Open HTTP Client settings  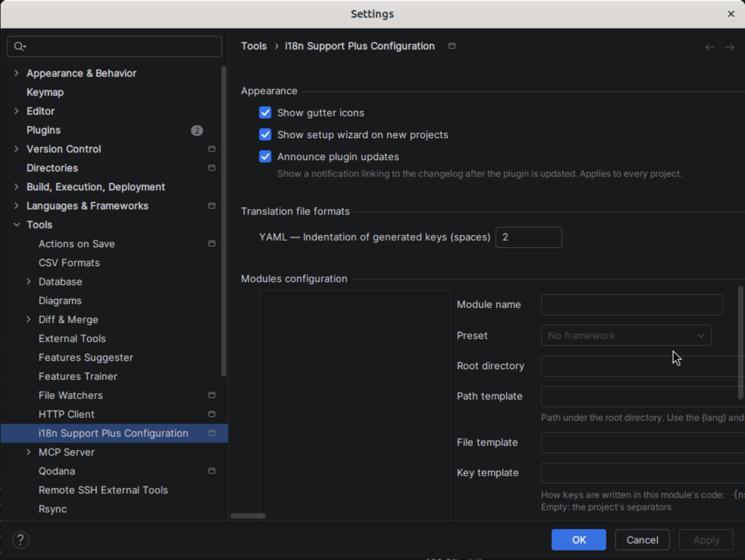point(66,415)
